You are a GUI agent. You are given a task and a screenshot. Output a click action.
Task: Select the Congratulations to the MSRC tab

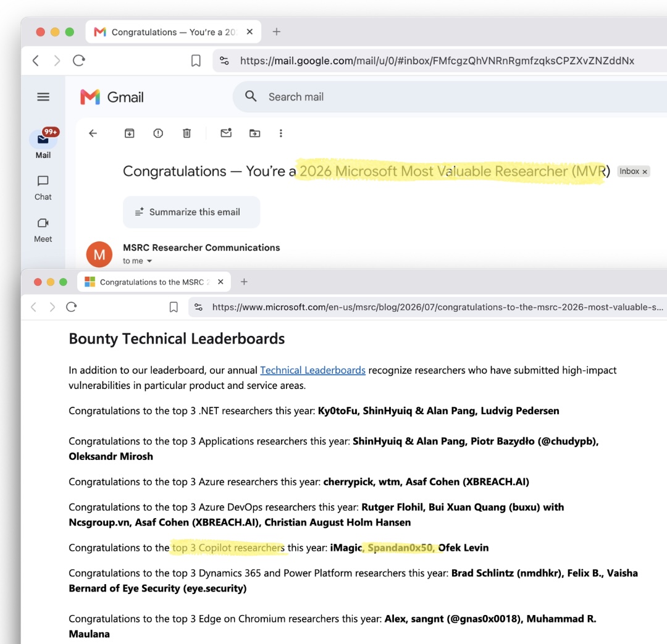click(x=154, y=282)
